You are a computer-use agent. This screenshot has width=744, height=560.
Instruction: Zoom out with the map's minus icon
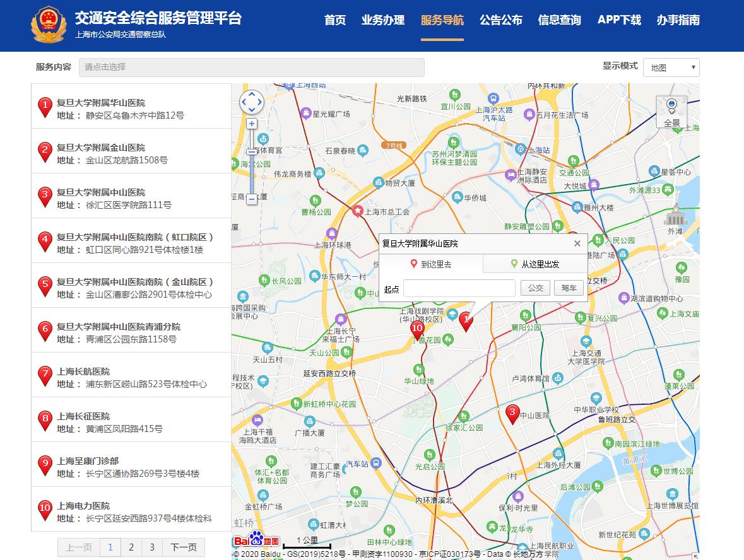[252, 199]
